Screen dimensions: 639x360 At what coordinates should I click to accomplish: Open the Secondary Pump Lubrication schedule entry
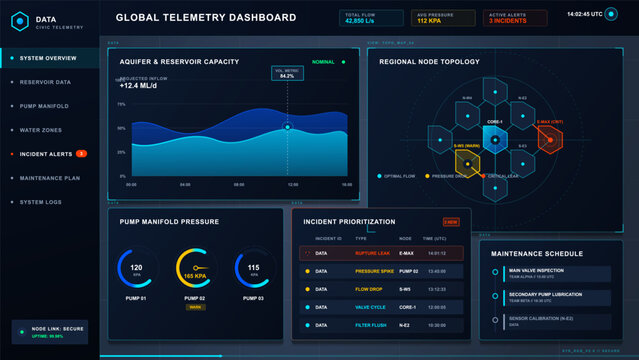[x=557, y=298]
